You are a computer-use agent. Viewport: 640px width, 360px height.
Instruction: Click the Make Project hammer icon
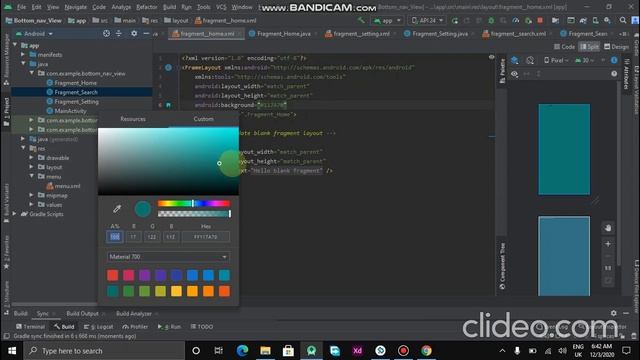pyautogui.click(x=361, y=20)
